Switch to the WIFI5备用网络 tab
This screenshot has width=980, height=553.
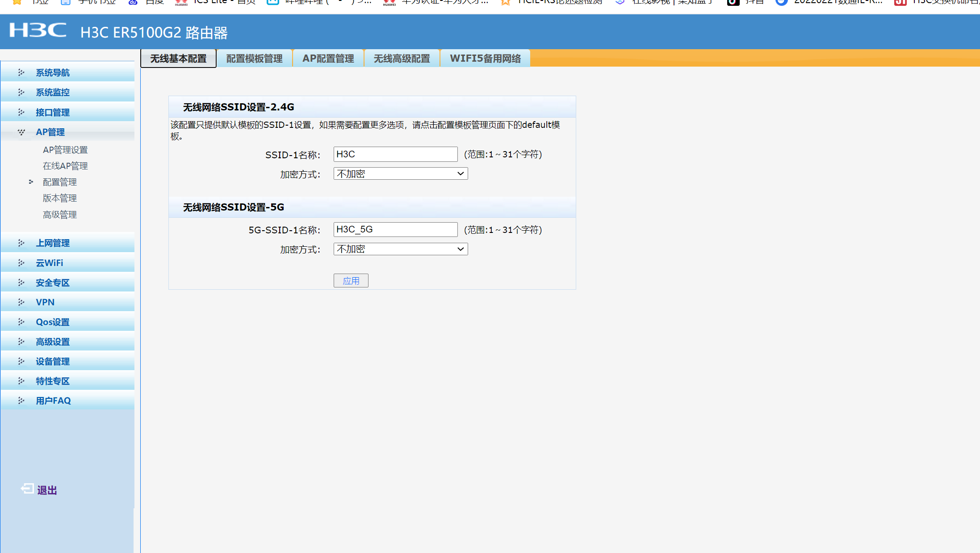coord(485,59)
